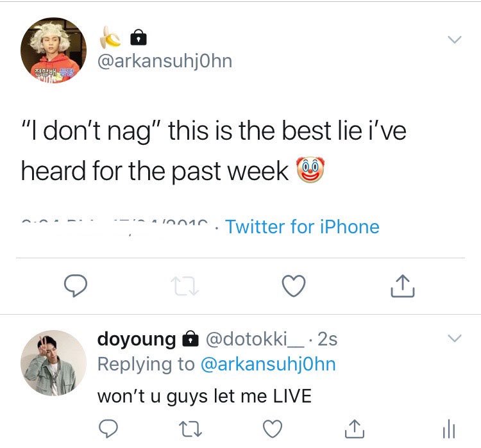Screen dimensions: 481x448
Task: Tap the retweet icon on the main tweet
Action: [x=185, y=286]
